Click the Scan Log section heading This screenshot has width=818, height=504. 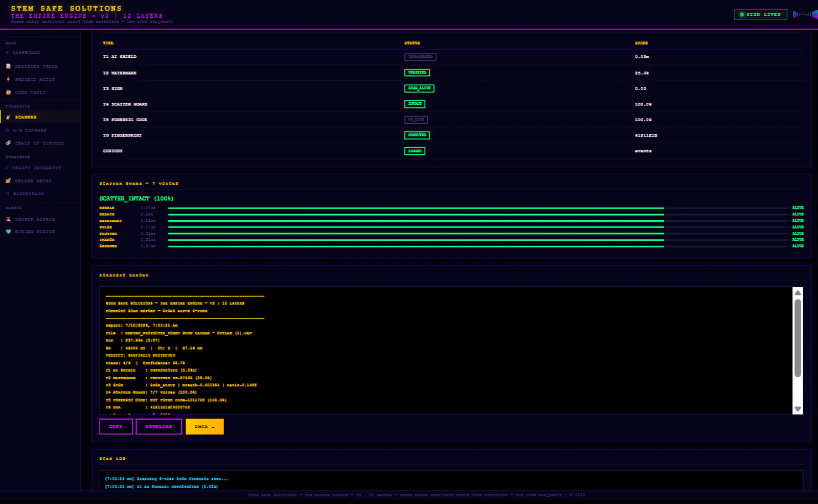click(x=112, y=459)
